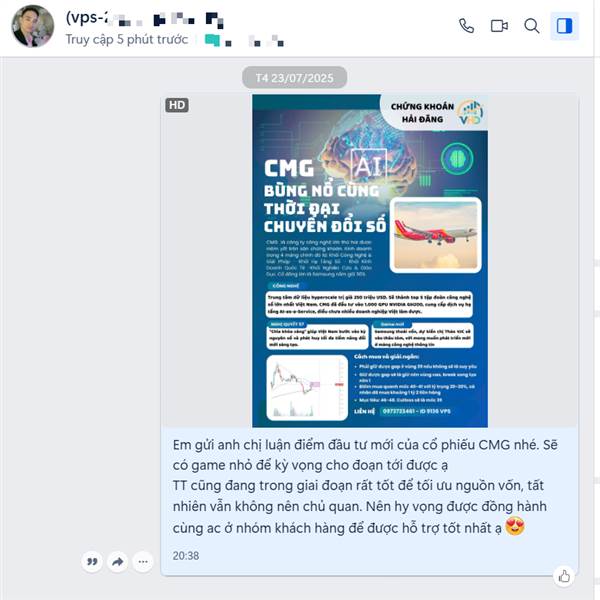The image size is (600, 600).
Task: Open the contact's profile avatar
Action: [33, 26]
